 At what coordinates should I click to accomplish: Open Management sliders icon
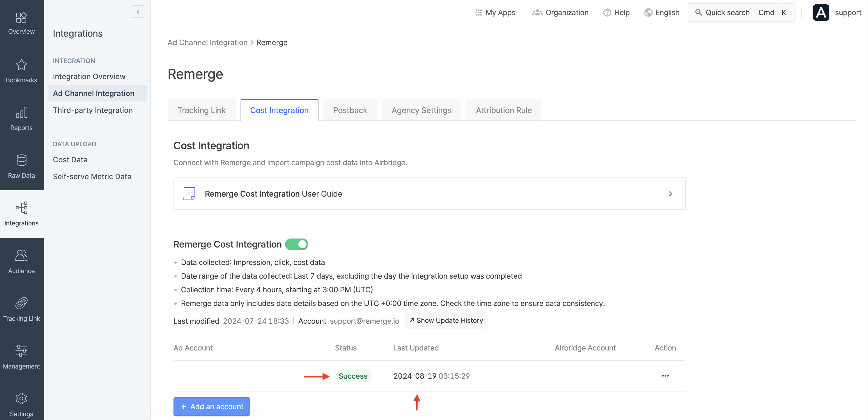click(21, 351)
